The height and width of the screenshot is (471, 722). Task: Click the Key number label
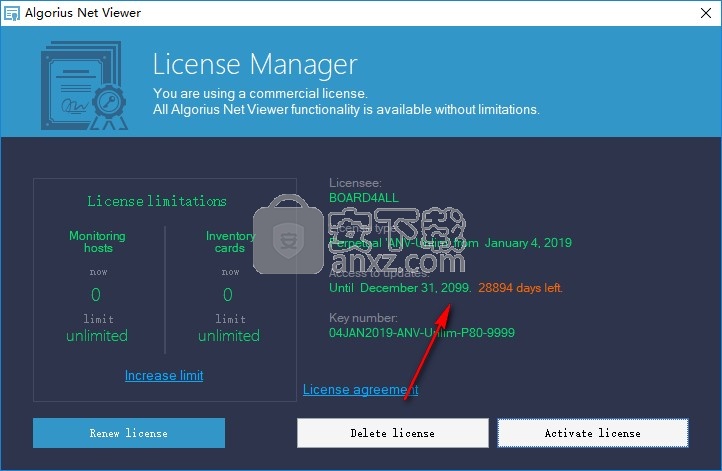363,318
